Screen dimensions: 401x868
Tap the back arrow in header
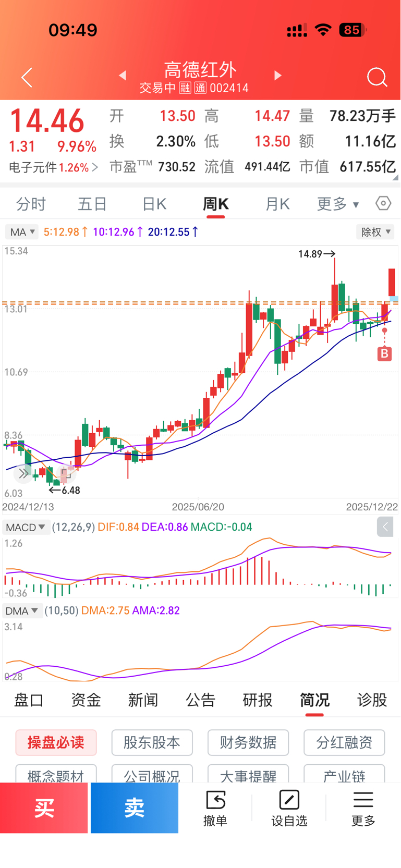[x=27, y=78]
